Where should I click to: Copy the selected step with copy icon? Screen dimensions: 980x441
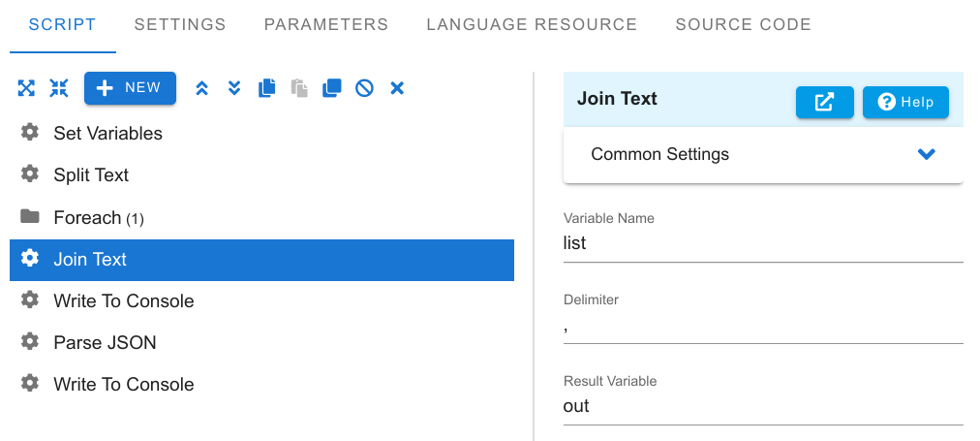coord(267,88)
